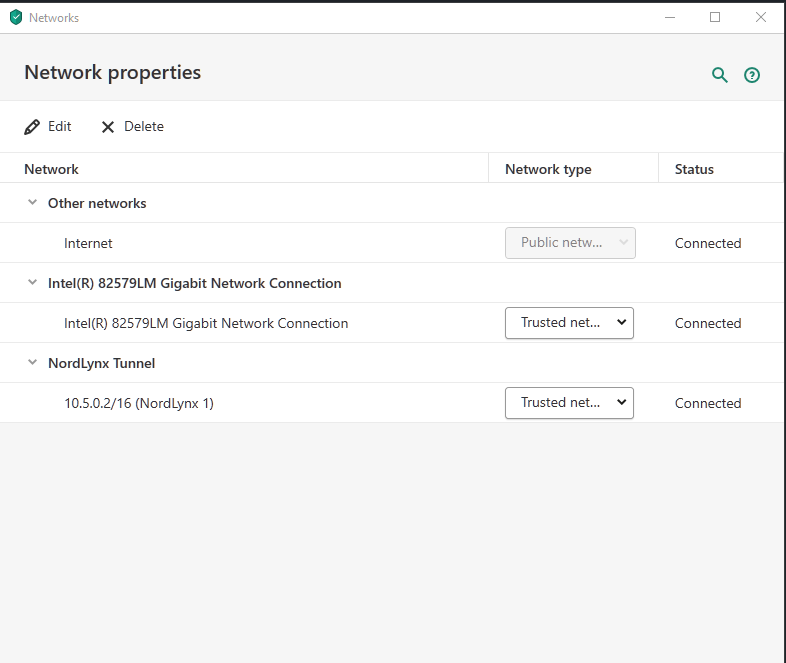
Task: Click the Edit pencil icon
Action: (32, 127)
